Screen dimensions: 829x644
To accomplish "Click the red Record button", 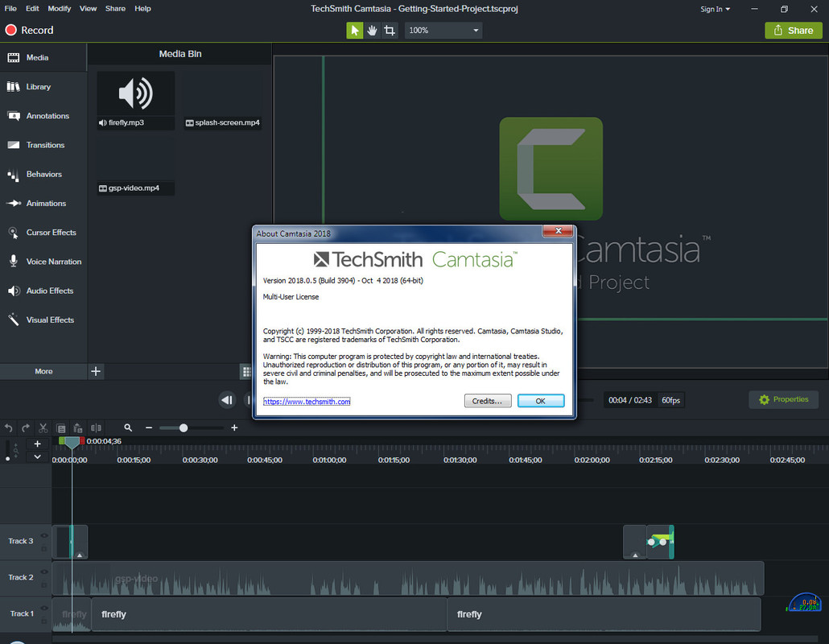I will click(x=30, y=30).
